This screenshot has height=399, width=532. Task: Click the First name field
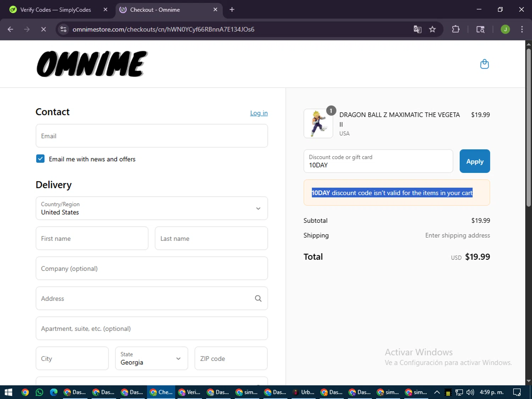point(92,238)
